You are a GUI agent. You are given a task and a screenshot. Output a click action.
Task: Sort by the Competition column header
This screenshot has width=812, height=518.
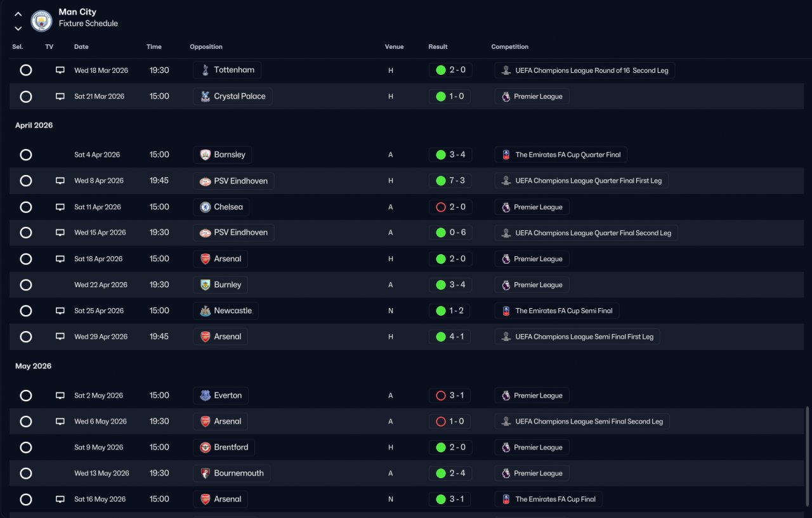tap(509, 47)
